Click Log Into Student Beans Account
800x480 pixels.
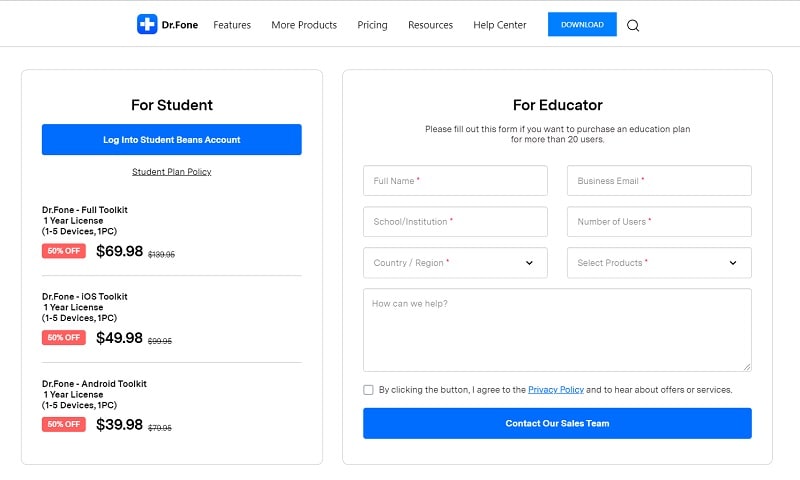172,140
